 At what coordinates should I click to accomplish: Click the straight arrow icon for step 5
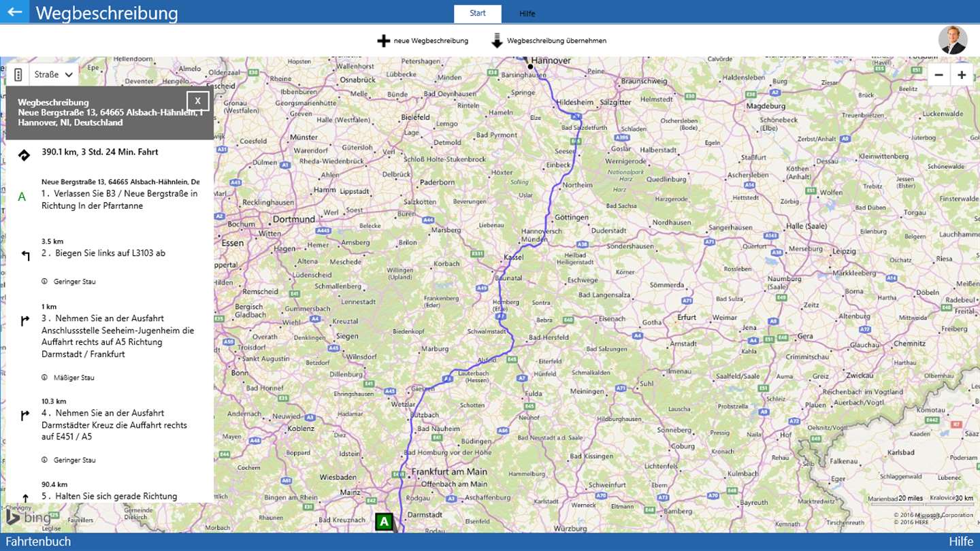pos(25,499)
